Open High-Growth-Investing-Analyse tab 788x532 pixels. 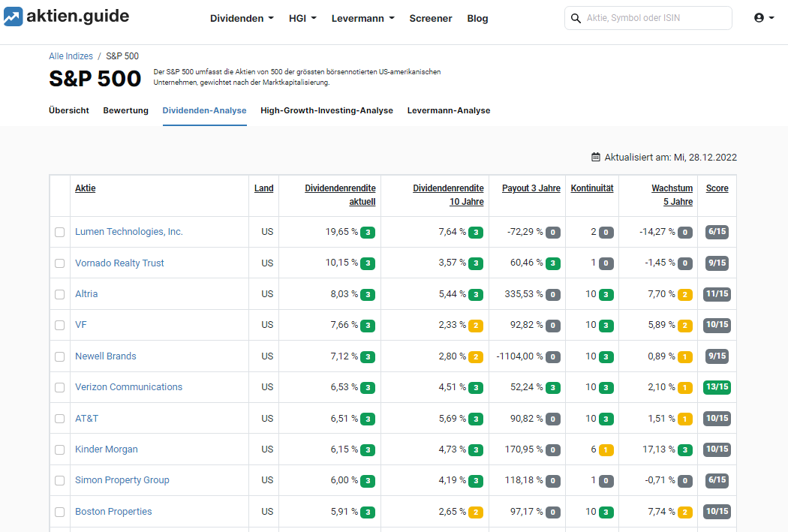pos(326,110)
